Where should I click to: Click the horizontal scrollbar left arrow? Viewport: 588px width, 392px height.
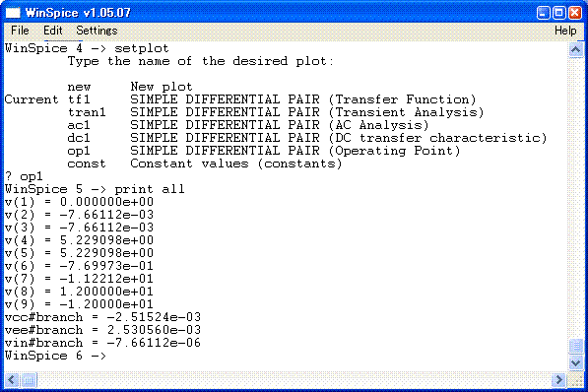point(12,380)
